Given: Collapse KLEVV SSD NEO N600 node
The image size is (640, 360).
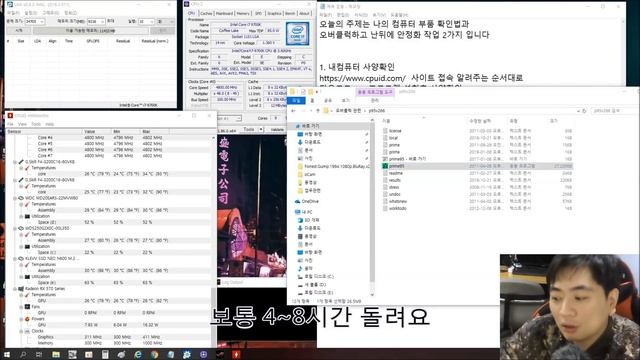Looking at the screenshot, I should tap(15, 258).
